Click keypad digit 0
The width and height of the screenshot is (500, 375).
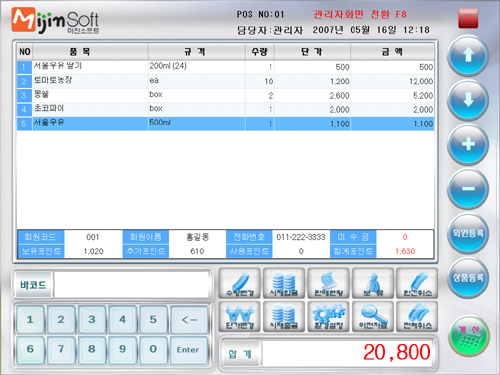[153, 349]
